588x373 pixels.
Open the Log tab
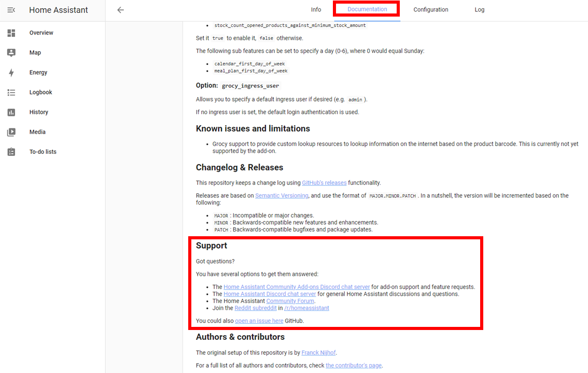point(479,10)
